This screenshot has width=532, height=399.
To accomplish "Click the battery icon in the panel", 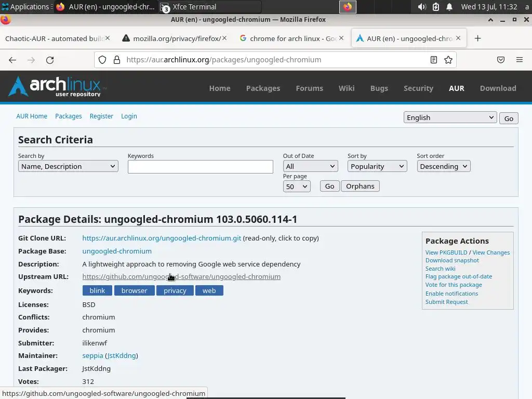I will point(436,7).
